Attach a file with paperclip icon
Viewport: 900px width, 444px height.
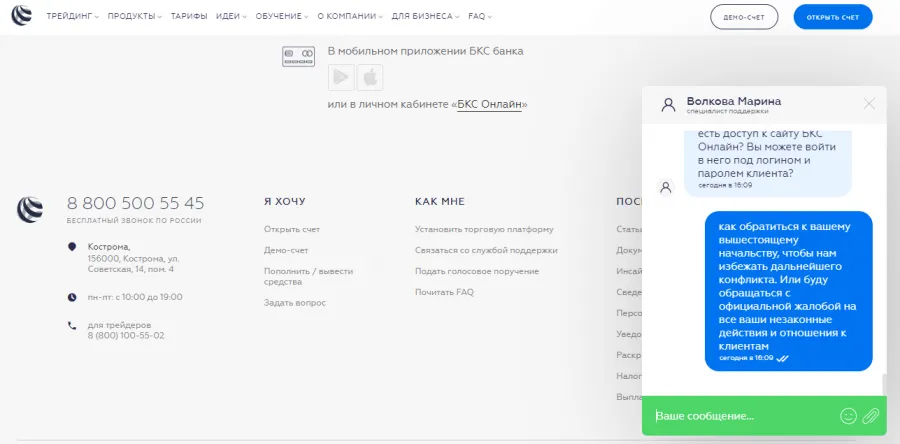coord(871,415)
